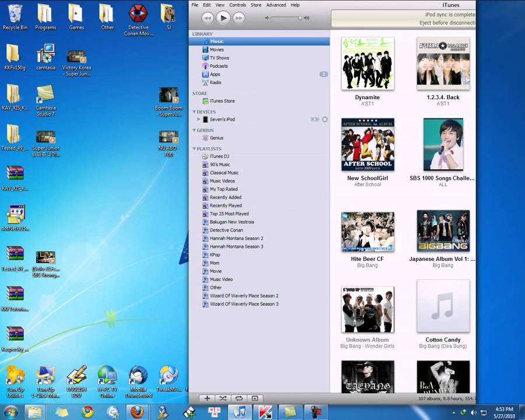Viewport: 525px width, 420px height.
Task: Collapse the Devices section
Action: tap(194, 111)
